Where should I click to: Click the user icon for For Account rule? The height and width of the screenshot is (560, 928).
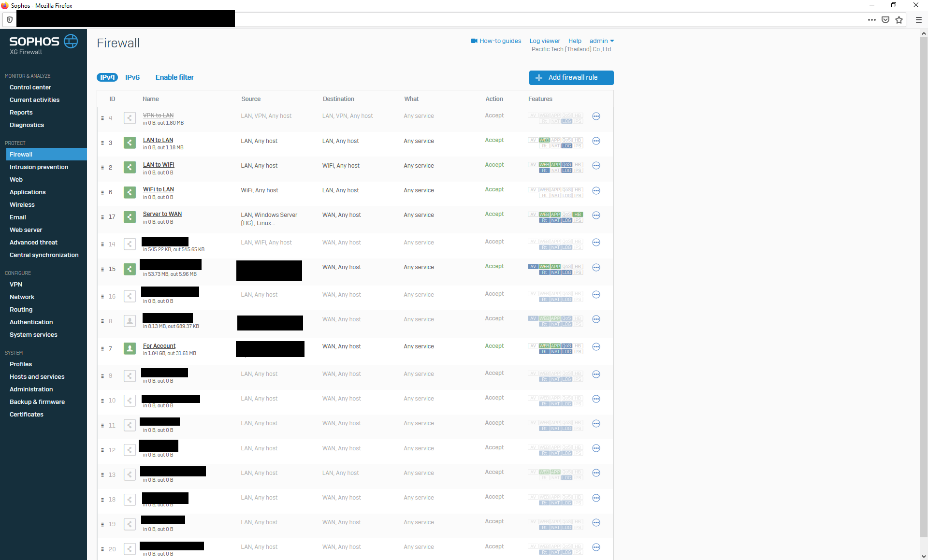(130, 348)
